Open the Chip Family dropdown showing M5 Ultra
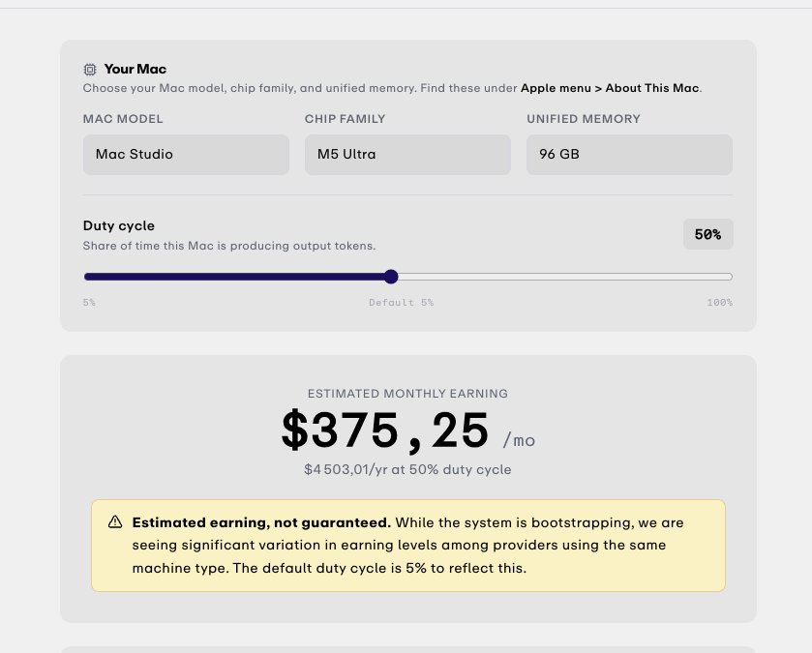This screenshot has height=653, width=812. click(407, 154)
